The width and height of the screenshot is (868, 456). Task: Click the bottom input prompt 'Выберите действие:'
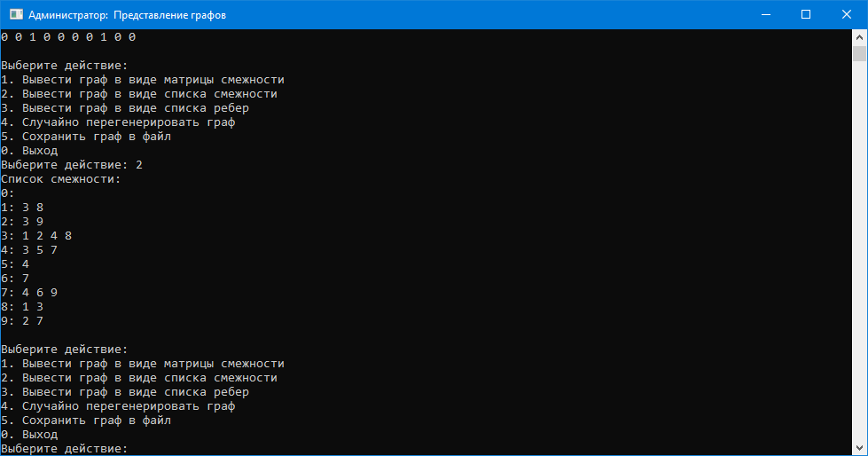[64, 449]
